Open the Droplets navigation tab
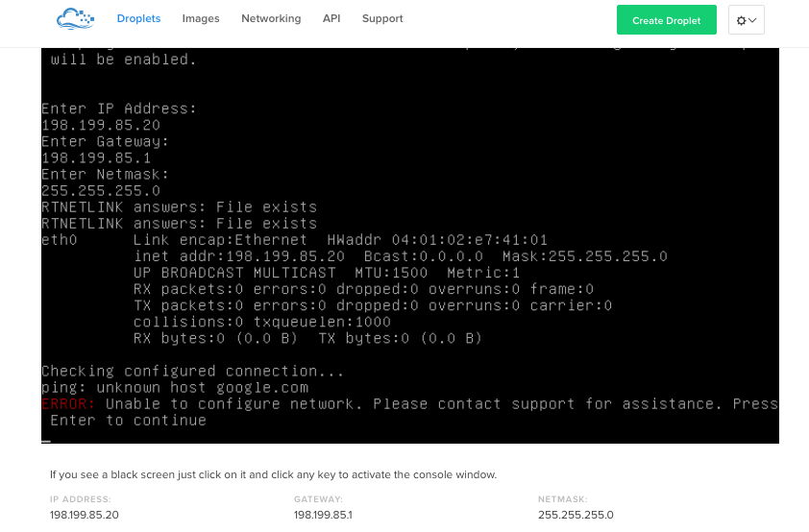The height and width of the screenshot is (532, 809). tap(138, 18)
